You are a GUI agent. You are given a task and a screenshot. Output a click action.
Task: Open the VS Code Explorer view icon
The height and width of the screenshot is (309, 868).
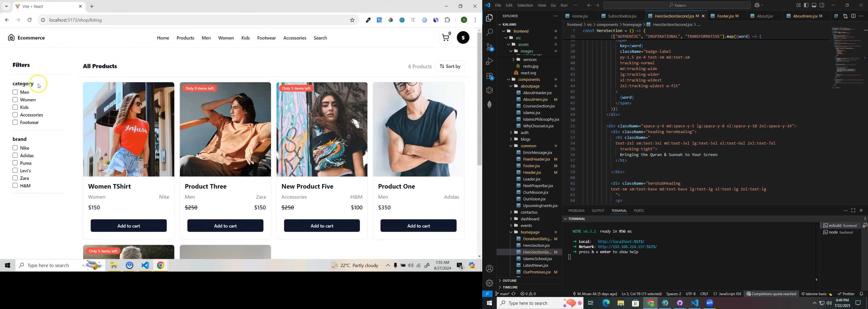(x=489, y=18)
